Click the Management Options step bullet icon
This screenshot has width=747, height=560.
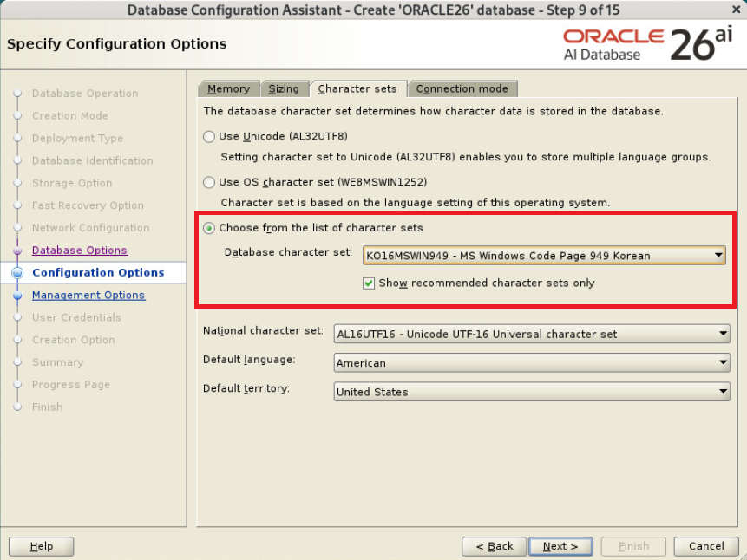coord(17,296)
